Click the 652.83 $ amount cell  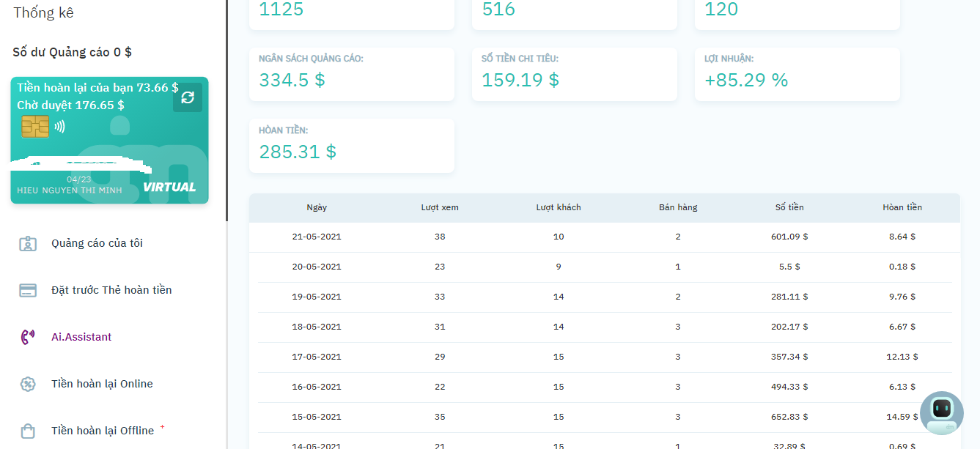click(x=789, y=417)
